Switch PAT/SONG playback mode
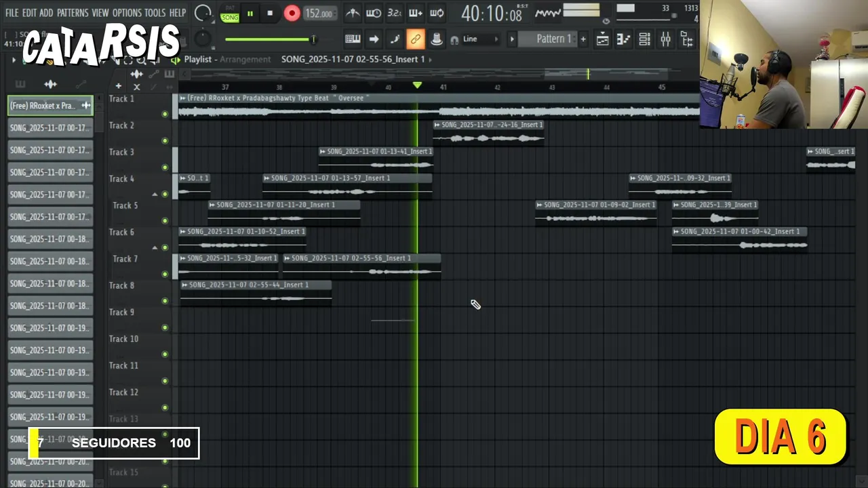The image size is (868, 488). (230, 14)
